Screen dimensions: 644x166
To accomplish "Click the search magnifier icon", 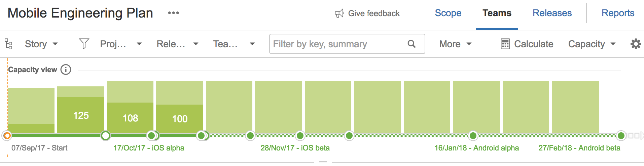I will pos(412,44).
